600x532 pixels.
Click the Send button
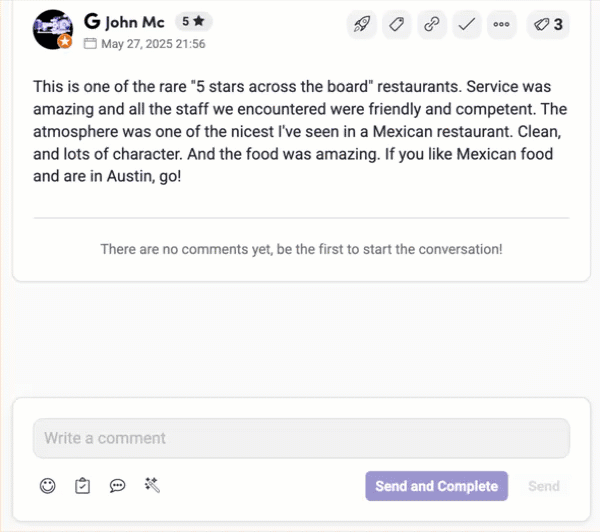[544, 486]
